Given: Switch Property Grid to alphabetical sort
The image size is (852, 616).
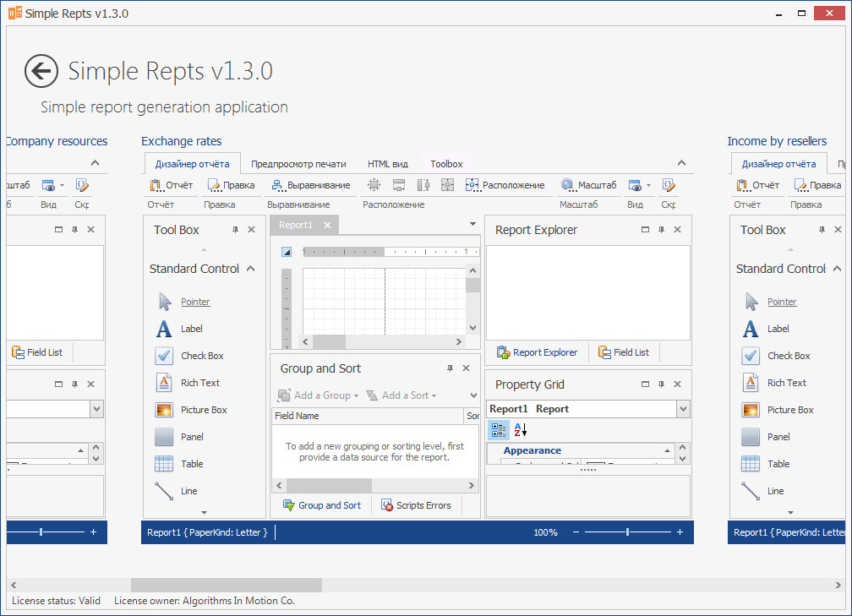Looking at the screenshot, I should (521, 429).
